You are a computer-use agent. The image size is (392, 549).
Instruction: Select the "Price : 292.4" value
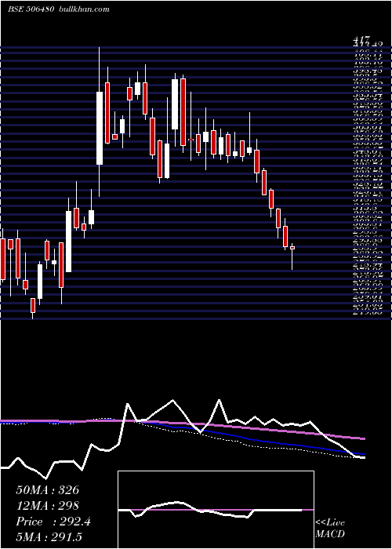pyautogui.click(x=53, y=522)
